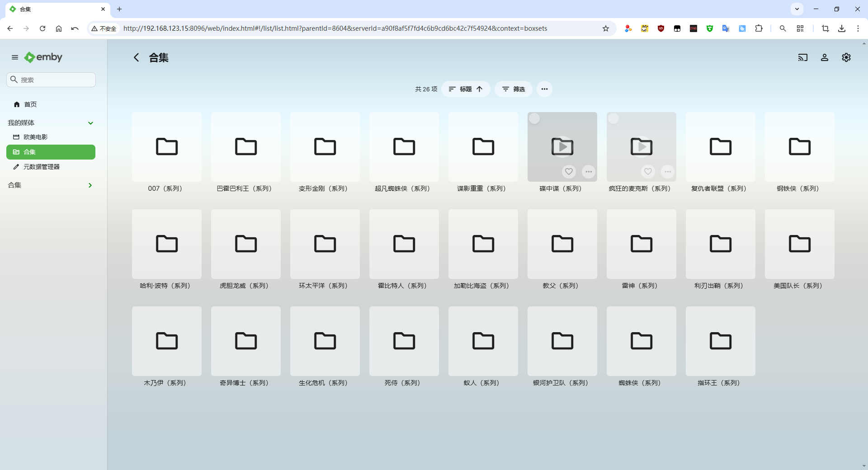This screenshot has width=868, height=470.
Task: Open the cast to device icon
Action: coord(803,57)
